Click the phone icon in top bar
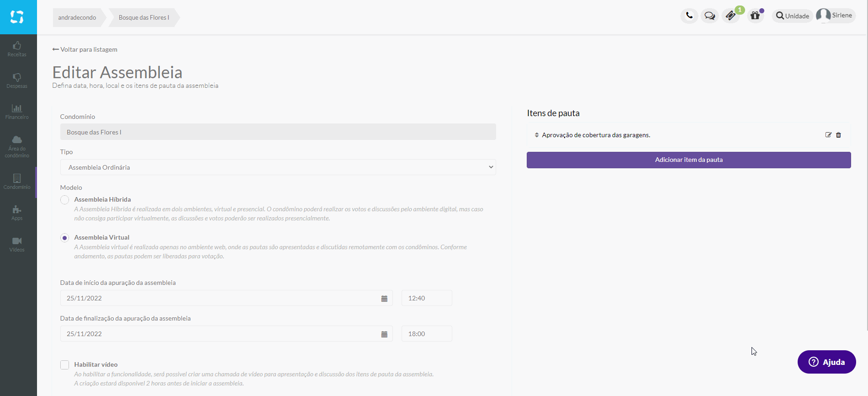This screenshot has width=868, height=396. 689,16
